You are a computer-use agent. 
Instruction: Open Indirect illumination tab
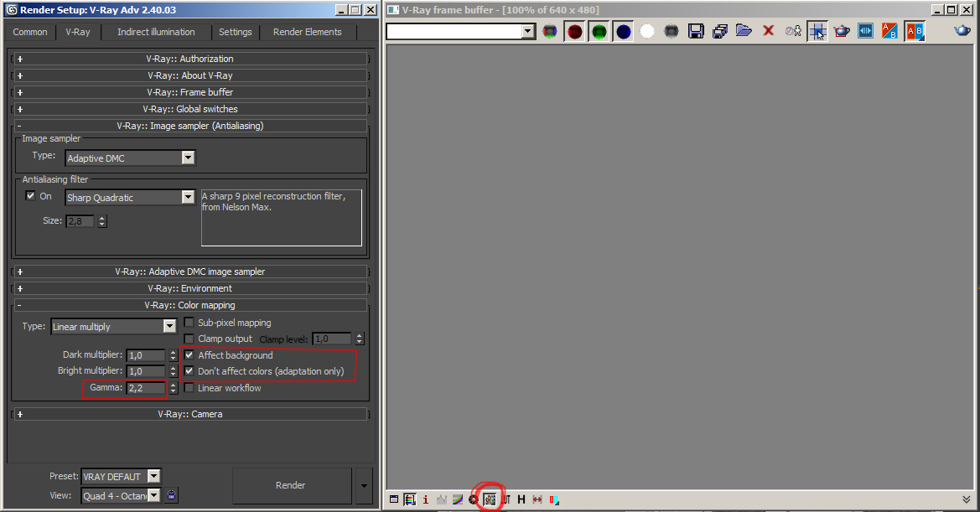[156, 32]
